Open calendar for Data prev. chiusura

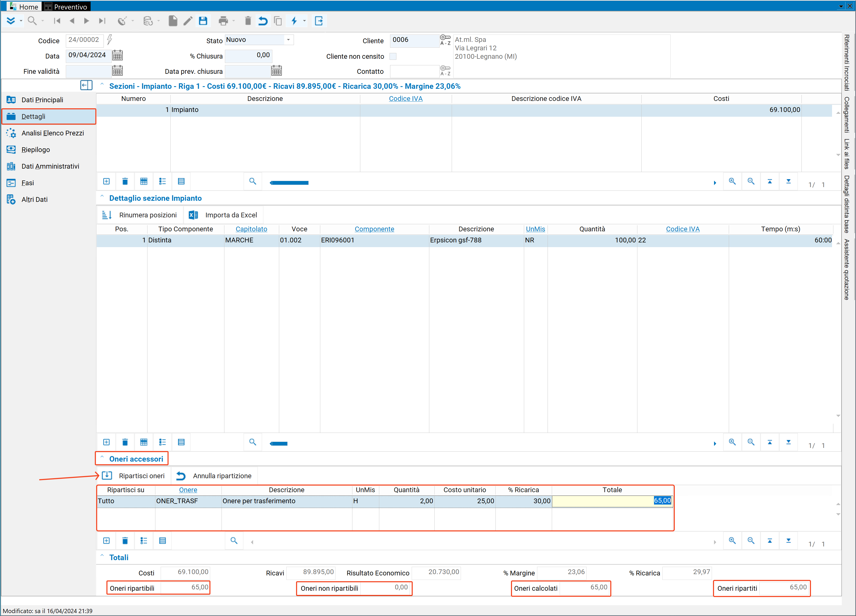pos(277,71)
